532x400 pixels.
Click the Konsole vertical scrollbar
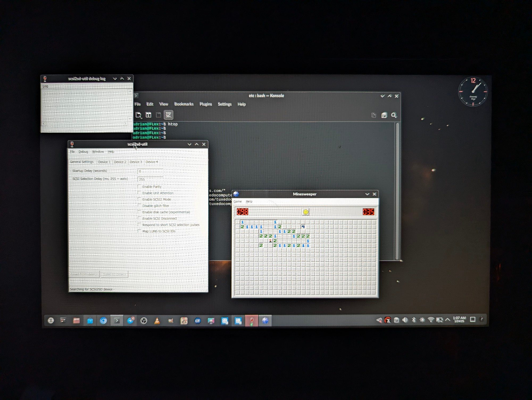pyautogui.click(x=397, y=191)
